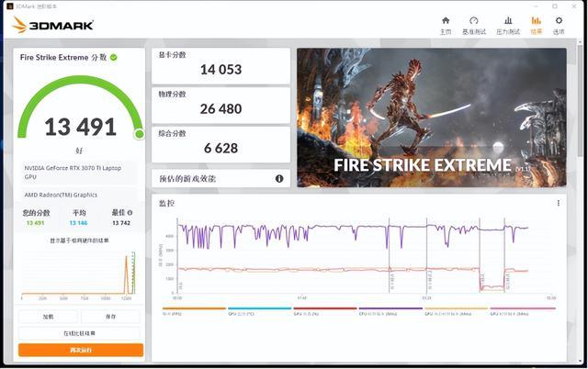588x369 pixels.
Task: Toggle the cyan GPU temperature legend series
Action: tap(259, 311)
